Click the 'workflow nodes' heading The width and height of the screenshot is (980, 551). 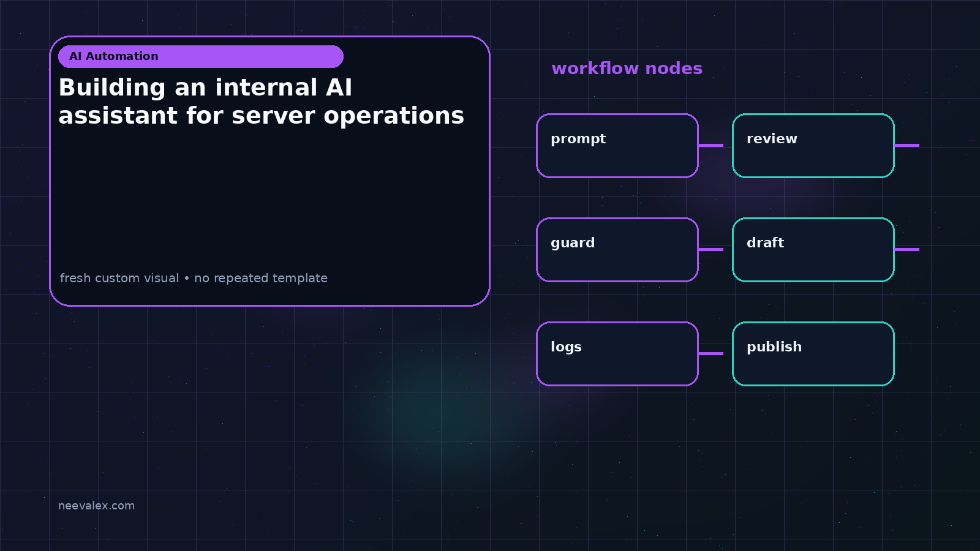pos(627,69)
